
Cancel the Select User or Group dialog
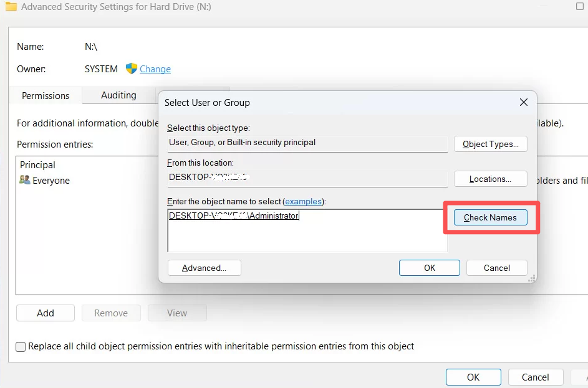tap(497, 268)
